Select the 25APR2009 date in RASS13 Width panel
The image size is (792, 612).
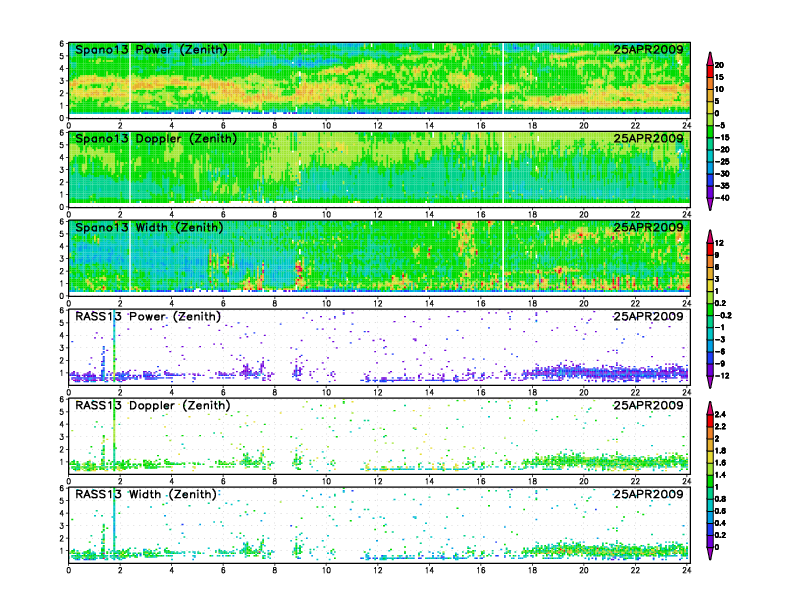click(x=648, y=494)
